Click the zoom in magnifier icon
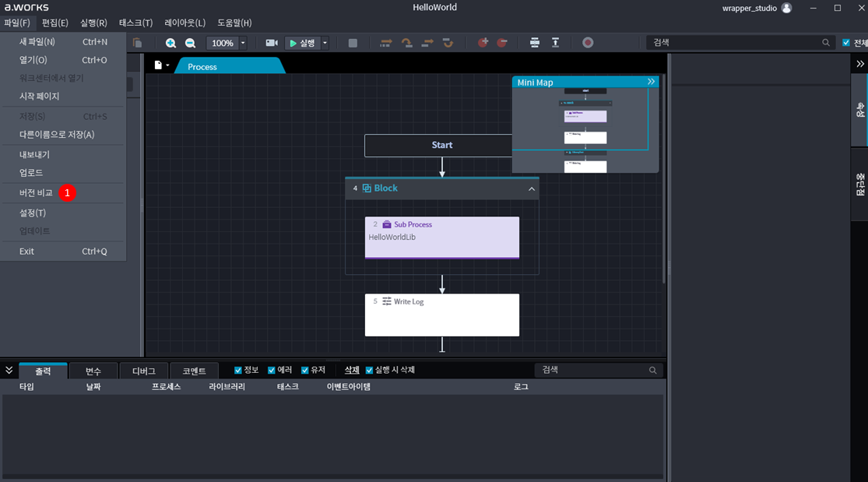 [x=170, y=43]
